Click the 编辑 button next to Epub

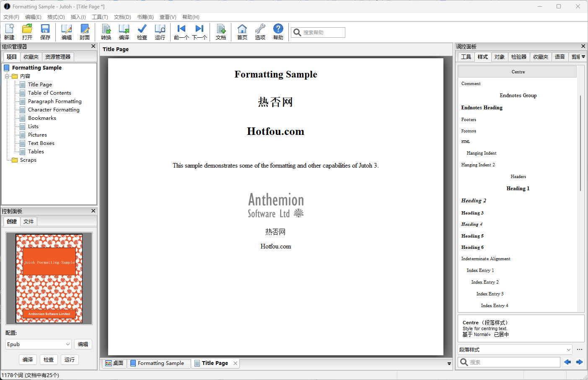[x=83, y=344]
